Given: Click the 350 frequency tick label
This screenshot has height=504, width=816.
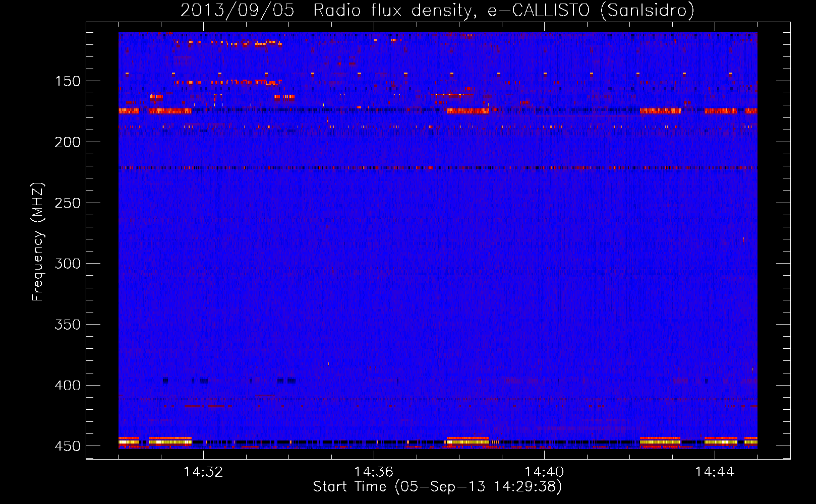Looking at the screenshot, I should [68, 325].
